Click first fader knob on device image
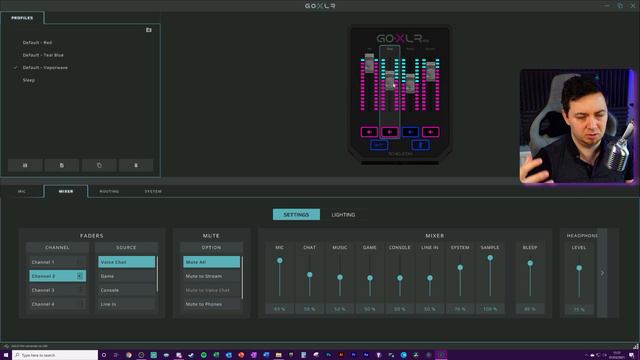This screenshot has width=640, height=360. [369, 63]
